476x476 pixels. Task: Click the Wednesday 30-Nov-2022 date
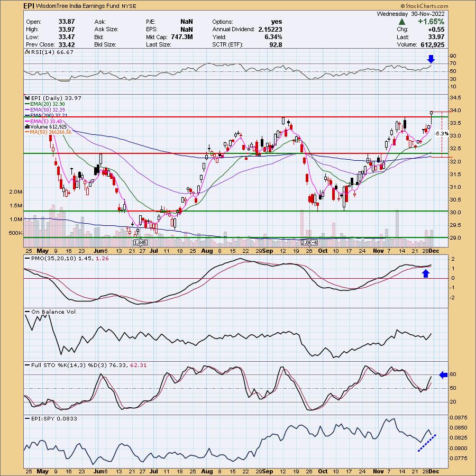(x=410, y=14)
